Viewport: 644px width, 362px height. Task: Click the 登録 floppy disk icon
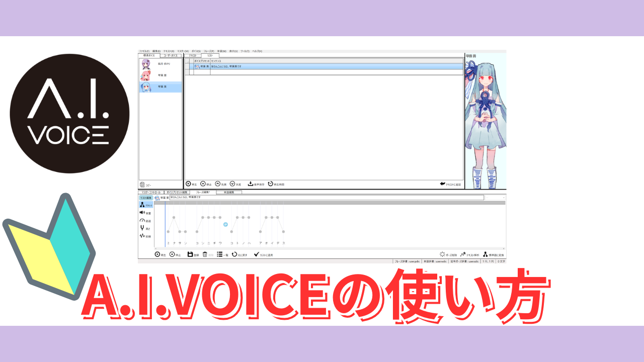pyautogui.click(x=190, y=254)
